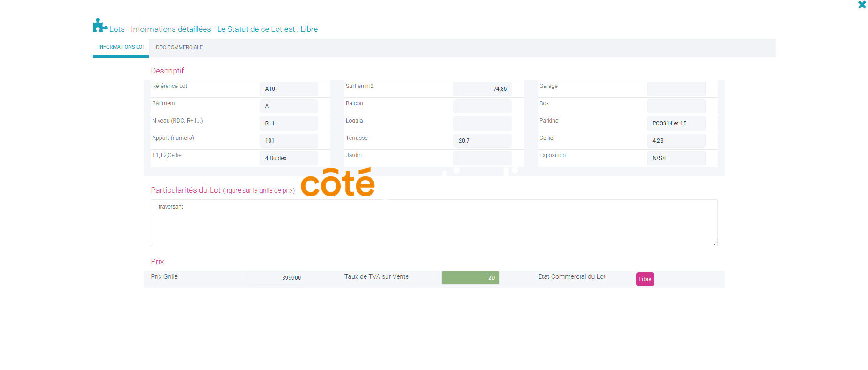Focus the Niveau field showing R+1
Screen dimensions: 868x370
coord(289,123)
